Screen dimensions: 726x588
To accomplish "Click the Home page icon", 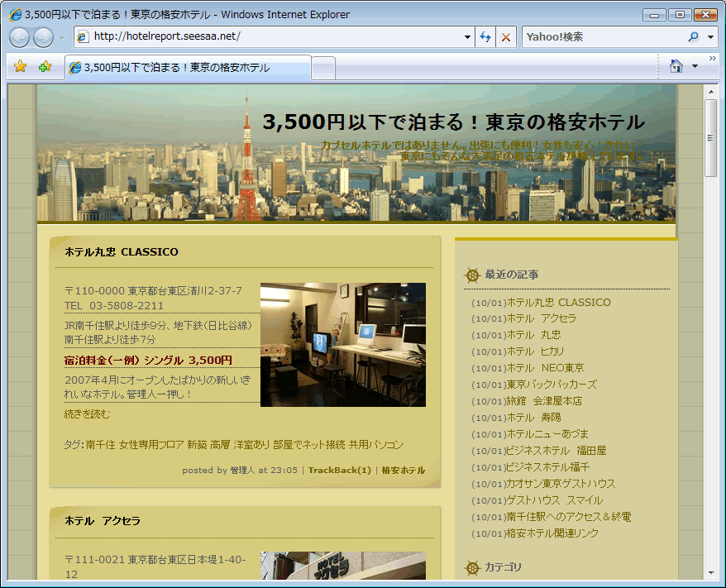I will click(x=676, y=66).
